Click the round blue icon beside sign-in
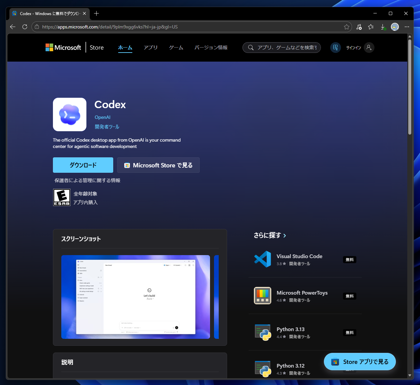420x385 pixels. pos(335,48)
